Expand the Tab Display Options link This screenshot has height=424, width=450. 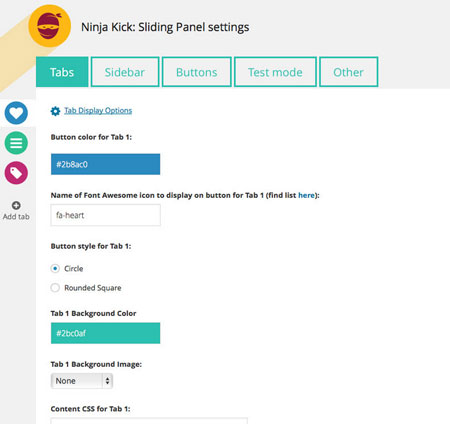[x=98, y=110]
